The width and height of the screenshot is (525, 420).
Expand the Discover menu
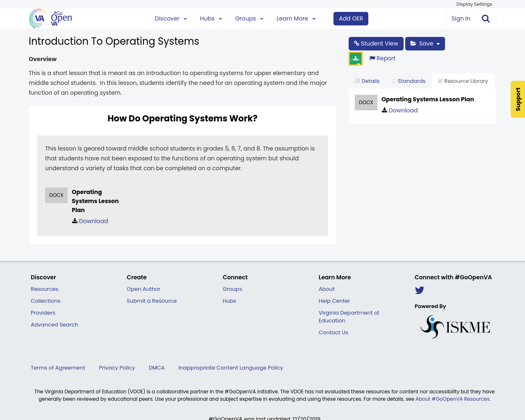tap(171, 18)
